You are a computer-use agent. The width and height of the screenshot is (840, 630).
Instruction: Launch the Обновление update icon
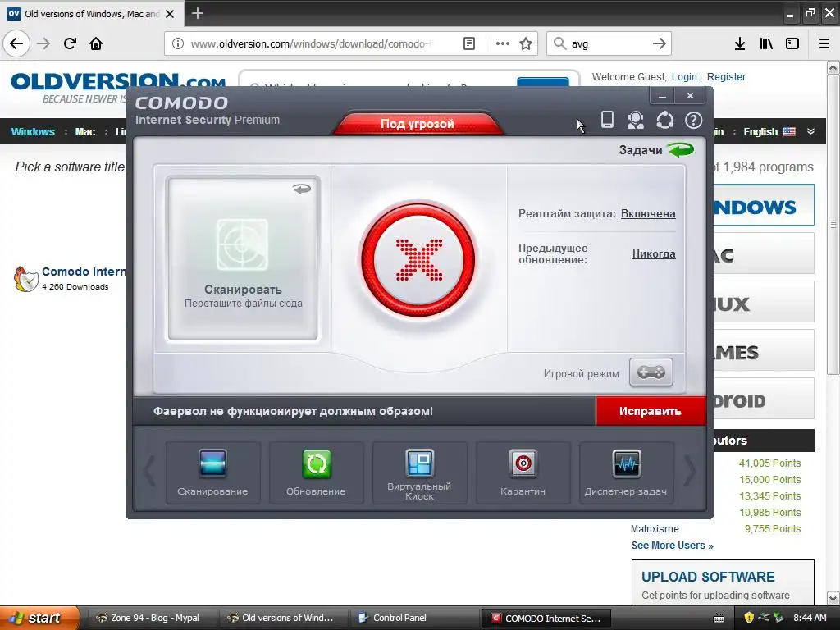point(316,472)
